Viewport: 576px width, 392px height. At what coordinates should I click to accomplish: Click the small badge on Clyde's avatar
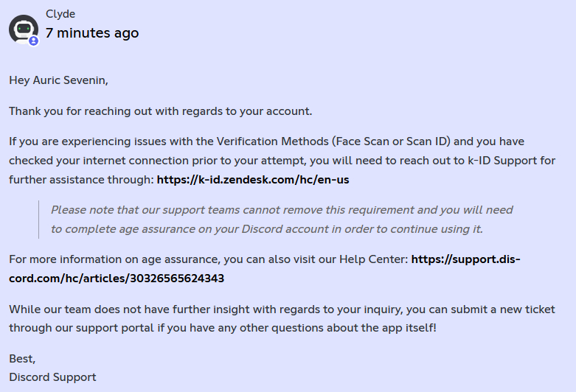click(33, 41)
